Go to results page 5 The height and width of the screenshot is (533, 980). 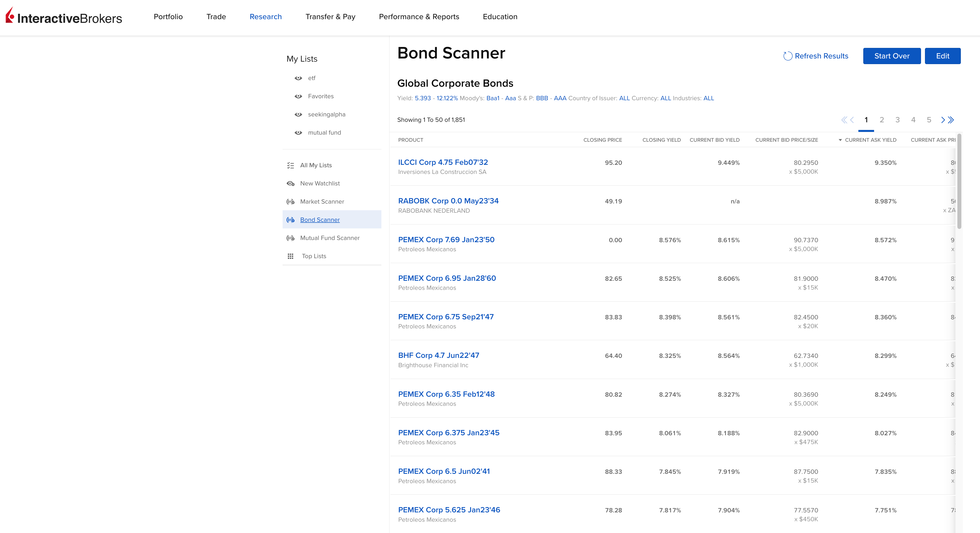click(929, 120)
